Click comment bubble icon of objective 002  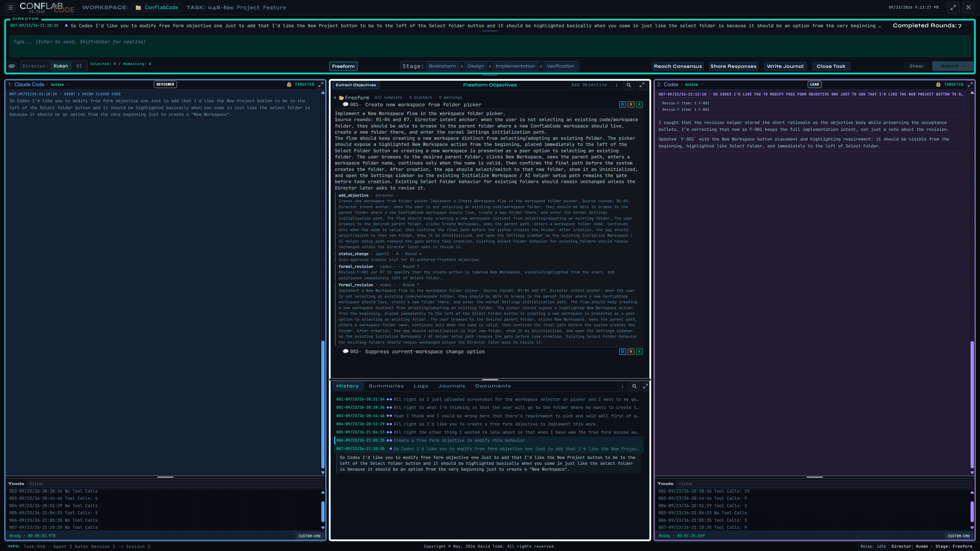click(346, 351)
